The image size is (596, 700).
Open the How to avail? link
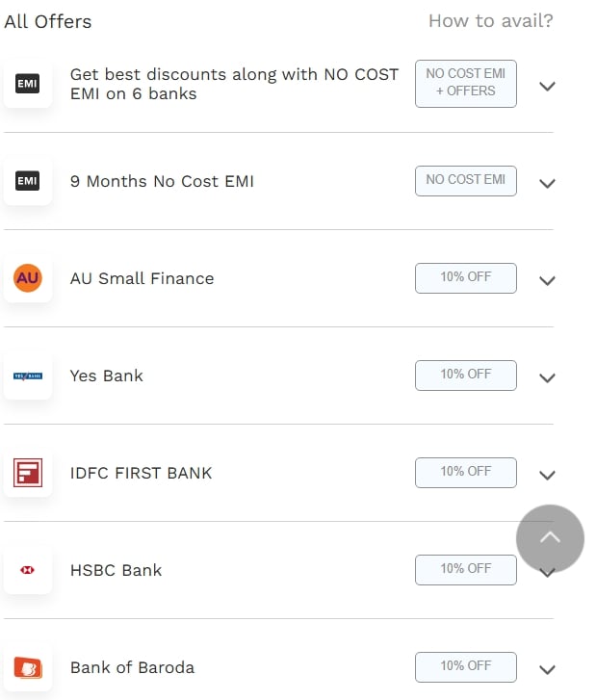pos(490,21)
